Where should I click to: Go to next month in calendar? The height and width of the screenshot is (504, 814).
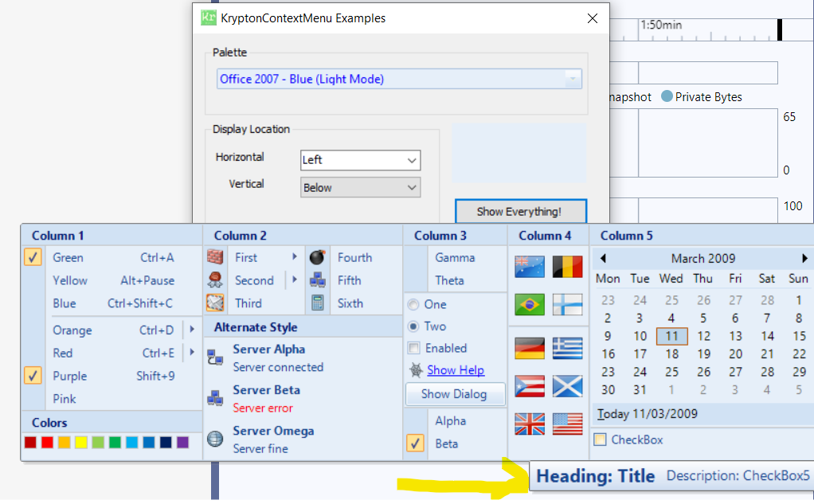(x=804, y=258)
